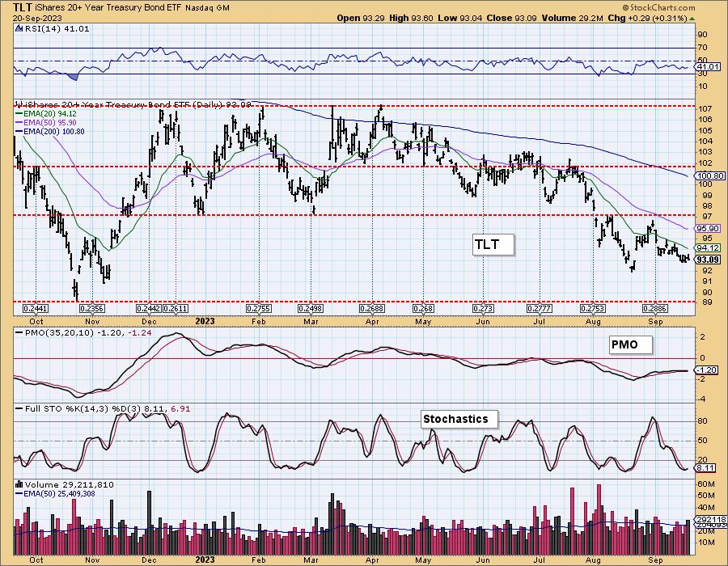Screen dimensions: 728x566
Task: Click the 60M level on the volume axis
Action: point(705,484)
